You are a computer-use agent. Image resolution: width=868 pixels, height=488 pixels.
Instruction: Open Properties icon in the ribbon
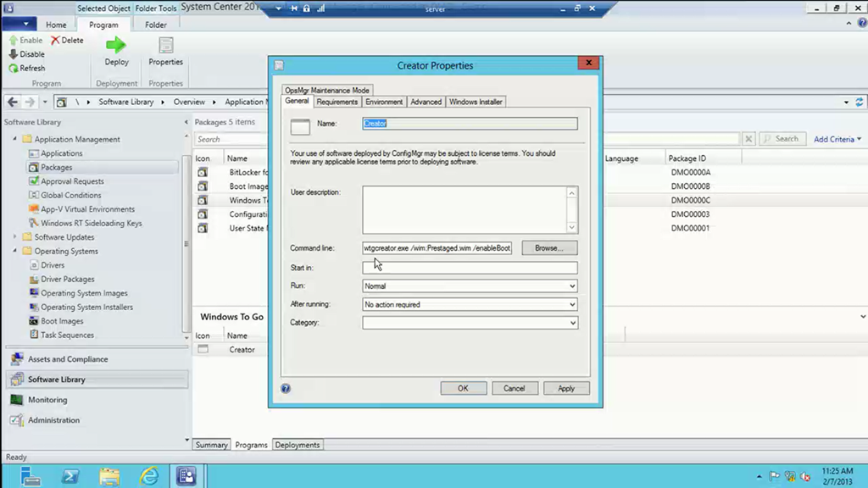tap(165, 46)
